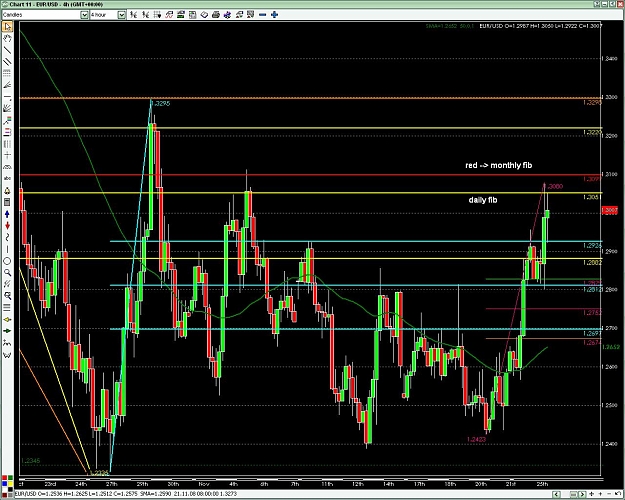Click the 1.2423 low price label
This screenshot has height=500, width=625.
(x=476, y=439)
